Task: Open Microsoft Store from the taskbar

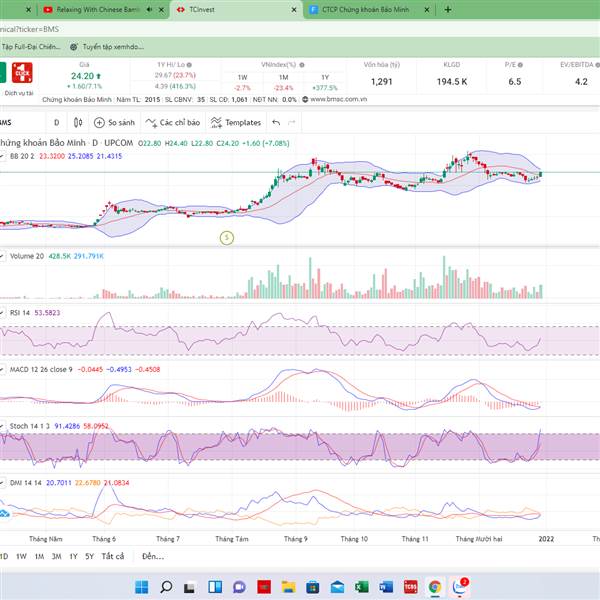Action: point(313,587)
